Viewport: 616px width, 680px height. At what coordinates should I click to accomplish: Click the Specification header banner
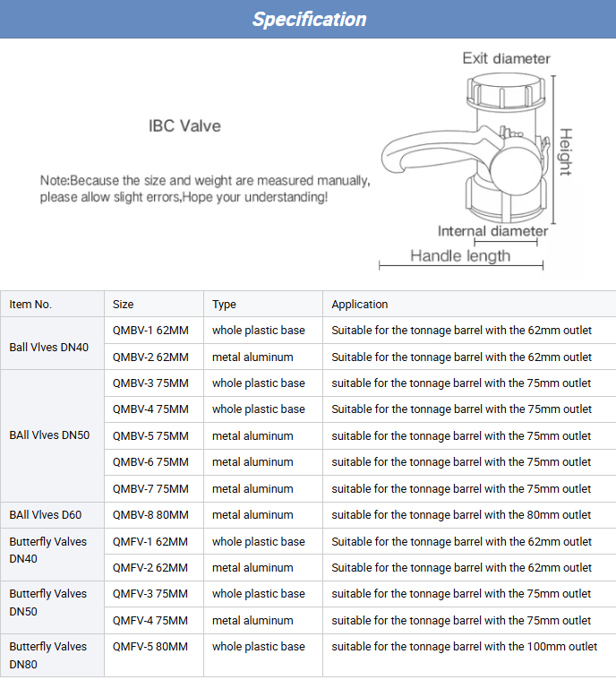tap(308, 19)
